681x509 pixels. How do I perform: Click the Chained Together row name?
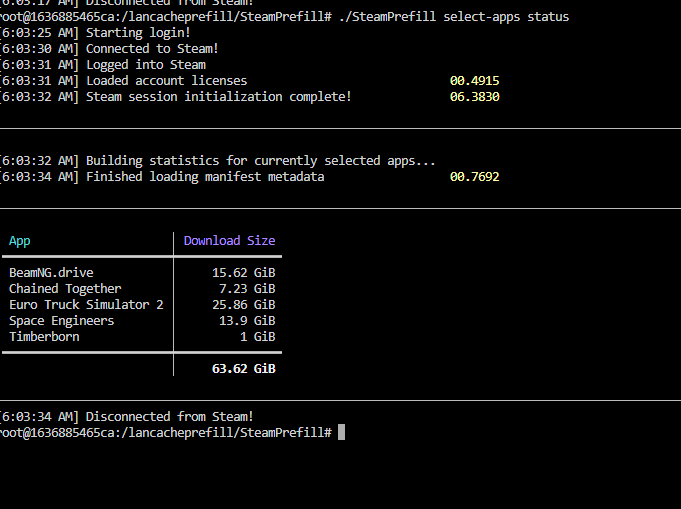coord(65,289)
